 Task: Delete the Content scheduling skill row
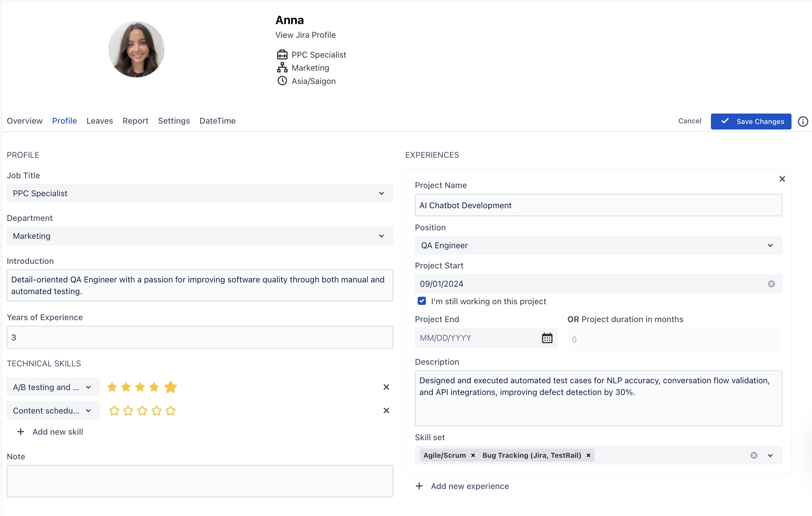386,410
